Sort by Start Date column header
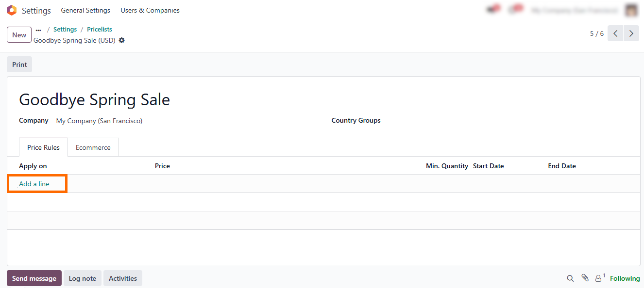Screen dimensions: 644x288 488,166
